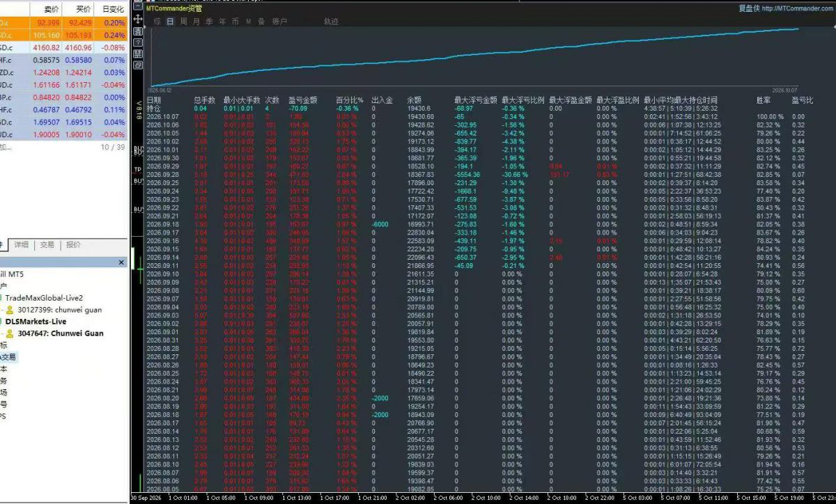Click the 余额 balance column header
The height and width of the screenshot is (504, 836).
pyautogui.click(x=415, y=100)
